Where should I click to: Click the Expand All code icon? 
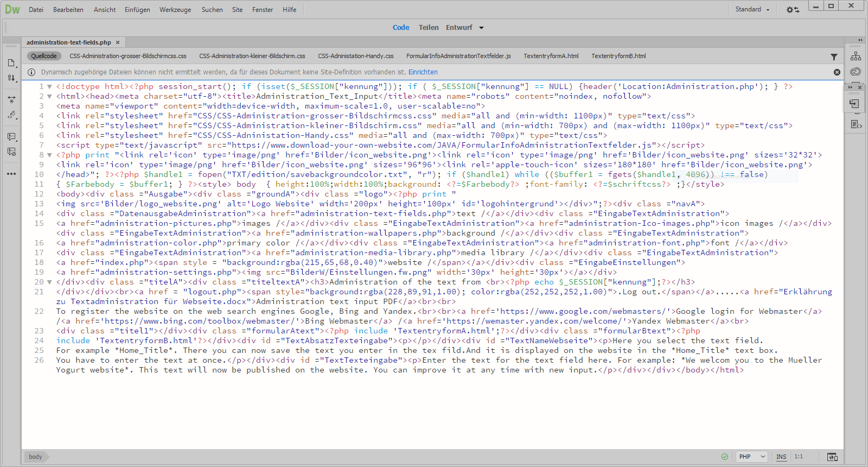coord(11,100)
